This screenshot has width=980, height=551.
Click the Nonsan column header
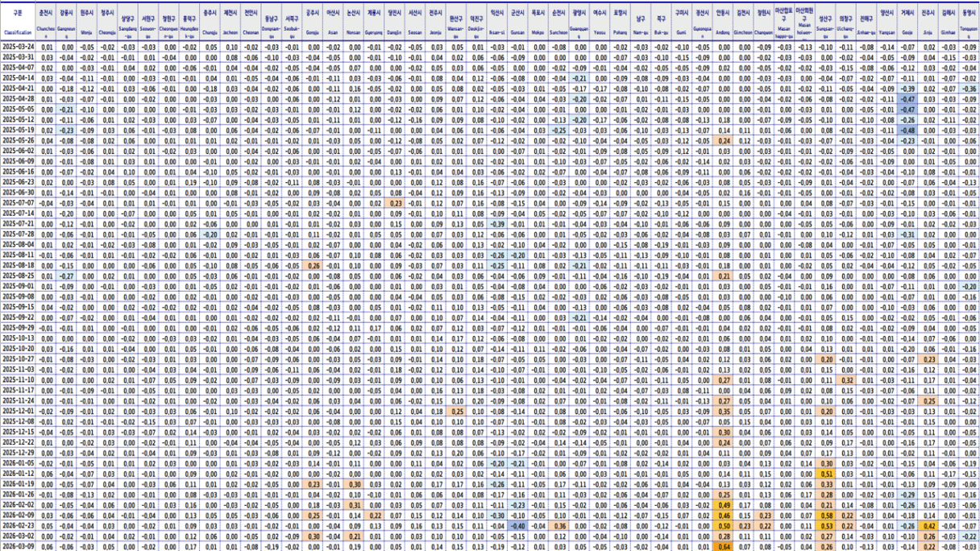tap(353, 23)
